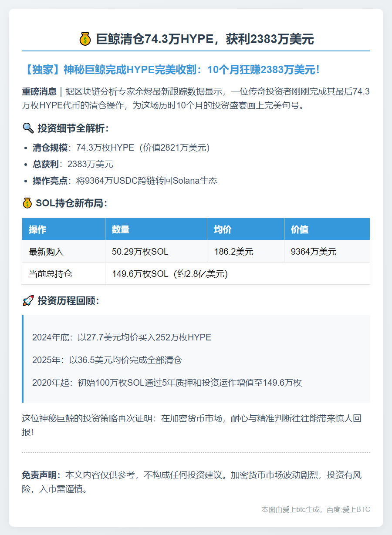The height and width of the screenshot is (535, 392).
Task: Click the 149.6万枚SOL total holdings cell
Action: pos(170,274)
